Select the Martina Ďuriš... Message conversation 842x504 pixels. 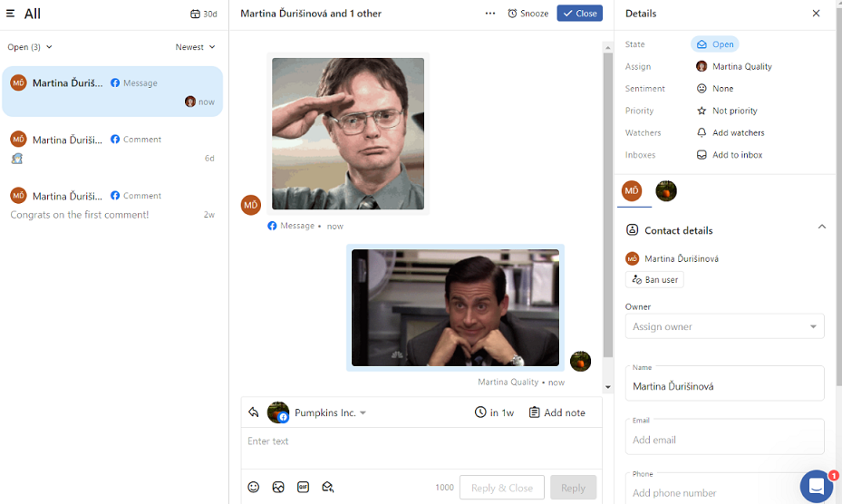coord(112,92)
